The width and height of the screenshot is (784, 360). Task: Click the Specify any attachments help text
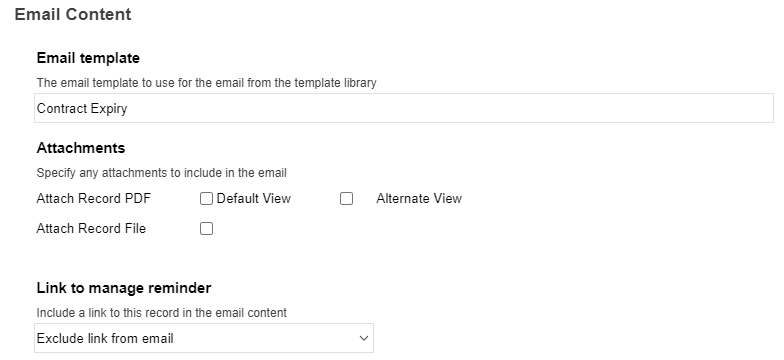click(162, 173)
